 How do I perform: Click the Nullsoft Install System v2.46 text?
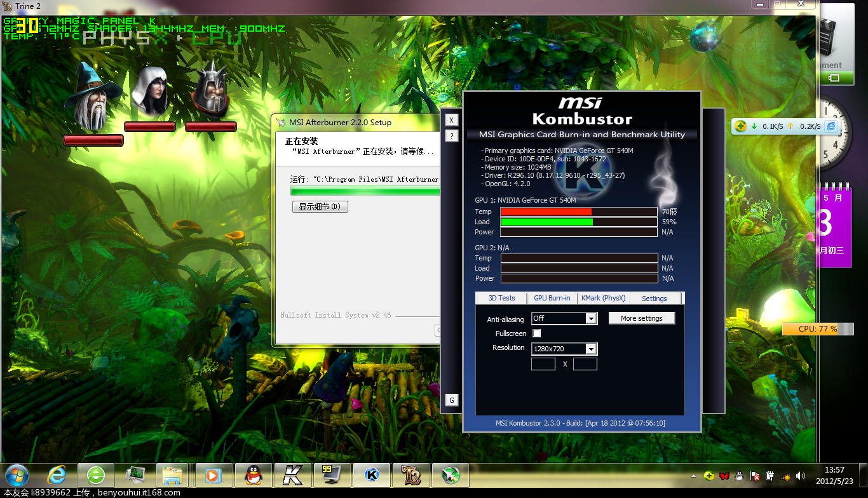pos(336,315)
